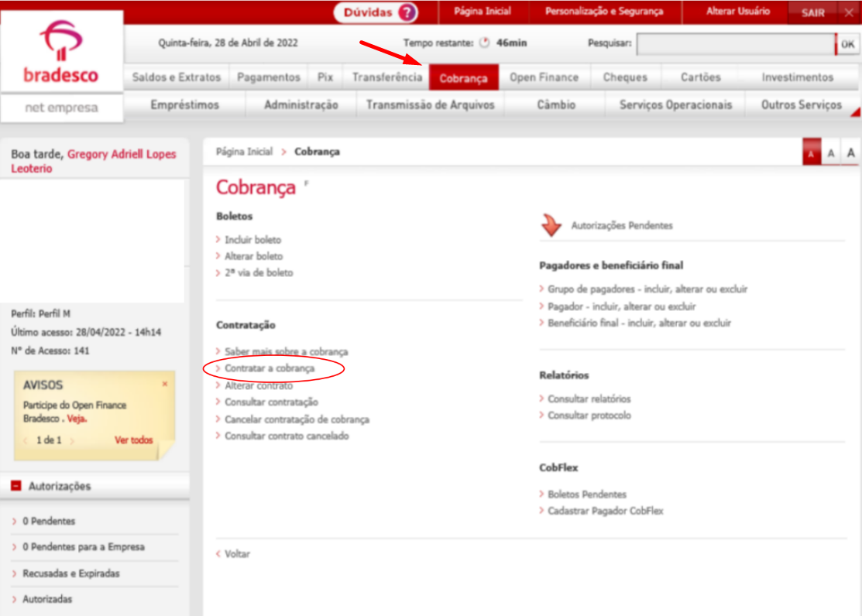Open Serviços Operacionais menu

point(675,105)
